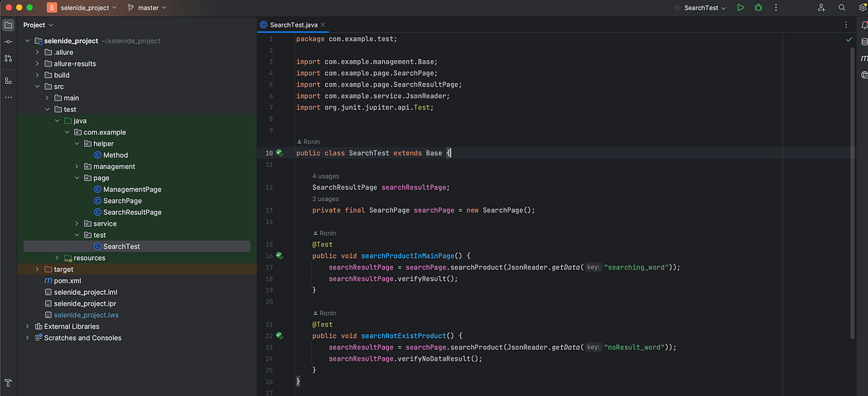Open the master branch dropdown
The width and height of the screenshot is (868, 396).
click(147, 7)
